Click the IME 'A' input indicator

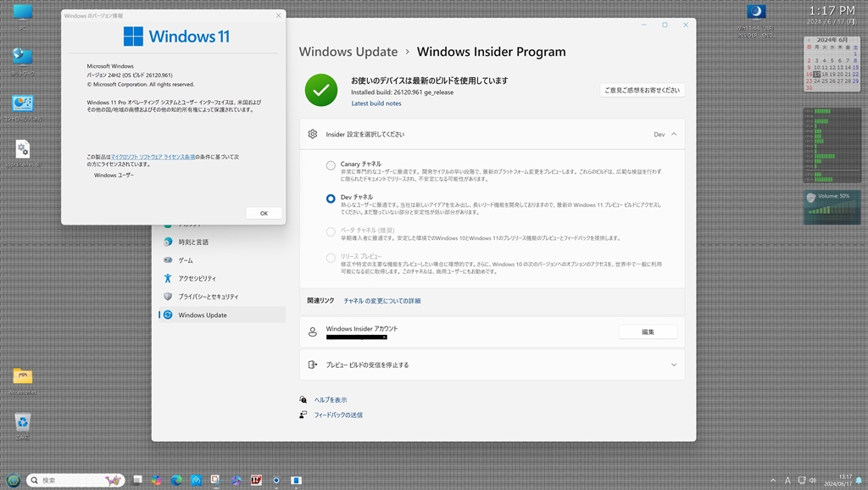(x=787, y=481)
